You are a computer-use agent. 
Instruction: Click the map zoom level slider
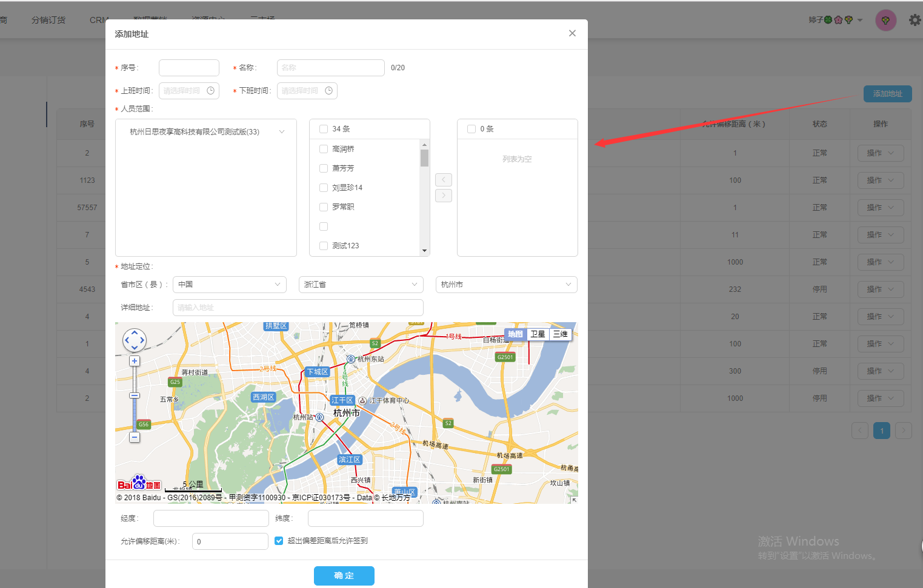click(135, 396)
